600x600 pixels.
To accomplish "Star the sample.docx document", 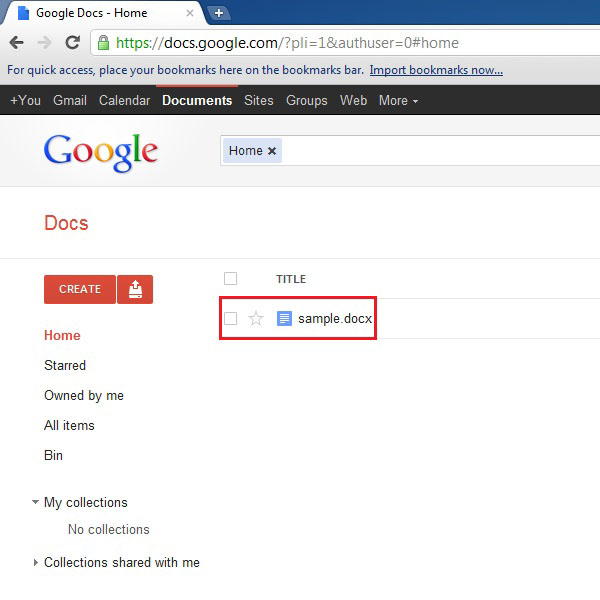I will (256, 318).
